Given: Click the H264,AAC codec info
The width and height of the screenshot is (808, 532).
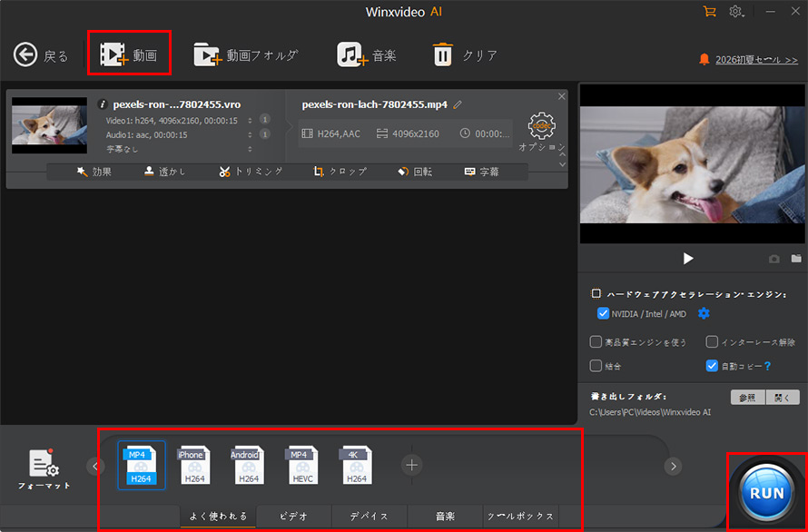Looking at the screenshot, I should tap(339, 134).
